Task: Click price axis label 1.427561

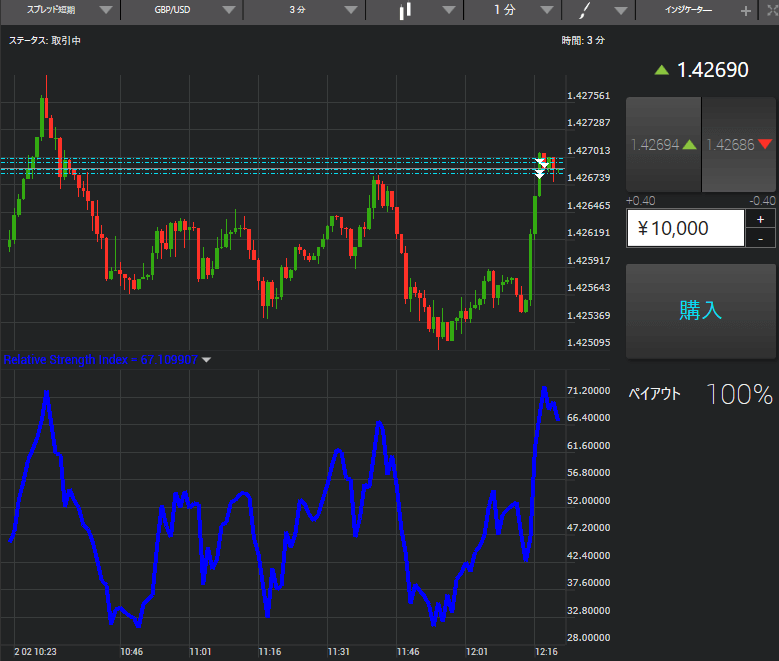Action: pos(589,95)
